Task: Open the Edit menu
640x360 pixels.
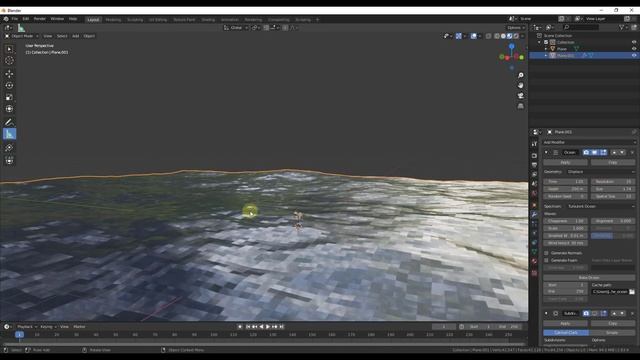Action: (x=26, y=19)
